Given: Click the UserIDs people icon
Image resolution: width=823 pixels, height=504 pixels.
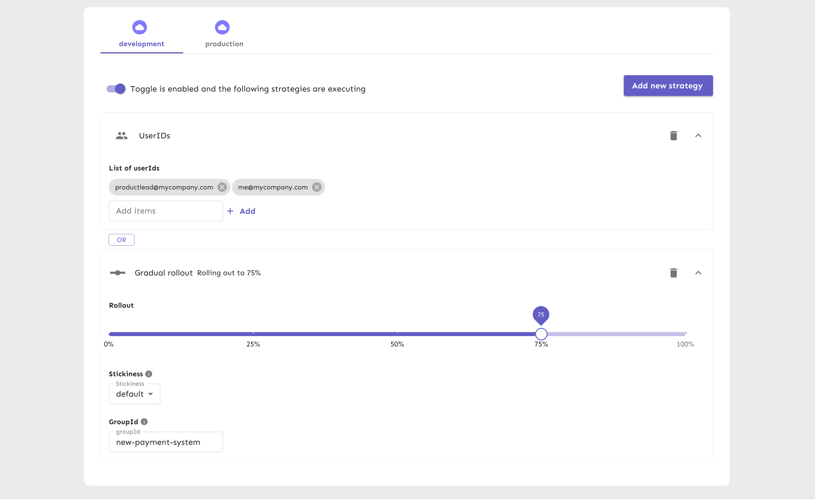Looking at the screenshot, I should [x=122, y=135].
